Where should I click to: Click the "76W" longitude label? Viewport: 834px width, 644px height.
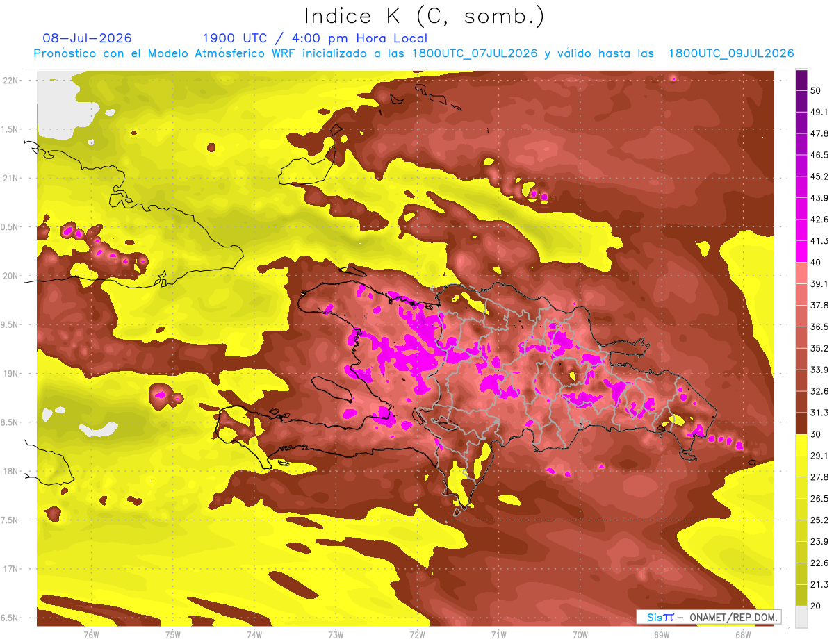coord(91,635)
